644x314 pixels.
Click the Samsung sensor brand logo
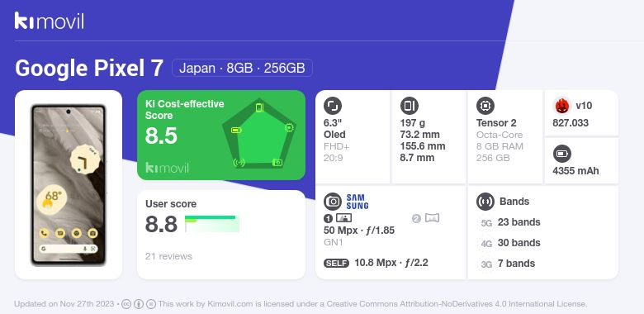[358, 202]
